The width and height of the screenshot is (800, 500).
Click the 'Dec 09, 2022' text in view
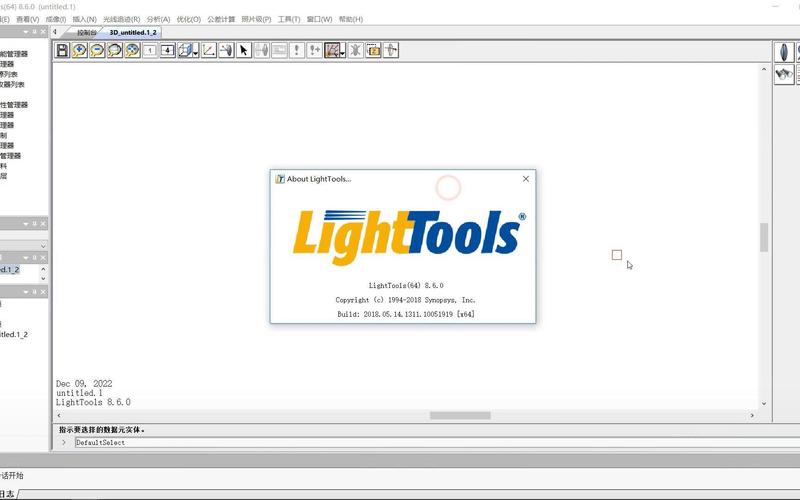tap(84, 384)
